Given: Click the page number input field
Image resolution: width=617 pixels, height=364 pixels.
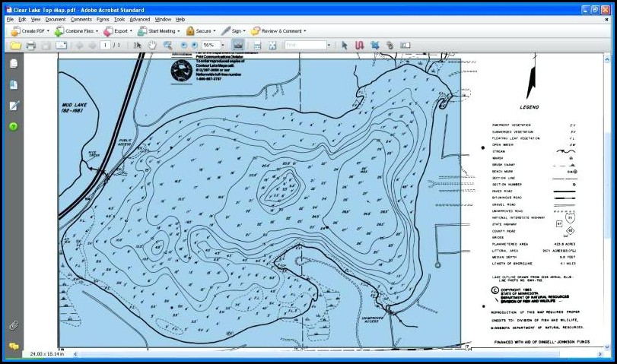Looking at the screenshot, I should (x=105, y=46).
